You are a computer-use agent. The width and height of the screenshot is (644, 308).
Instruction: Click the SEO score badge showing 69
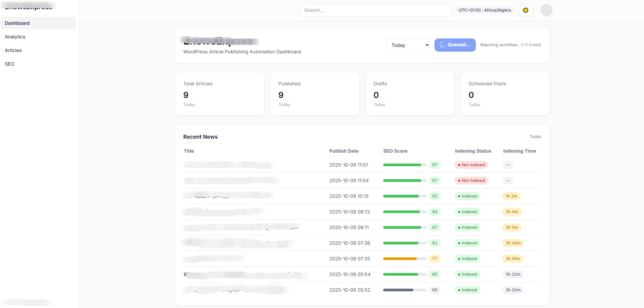coord(434,290)
